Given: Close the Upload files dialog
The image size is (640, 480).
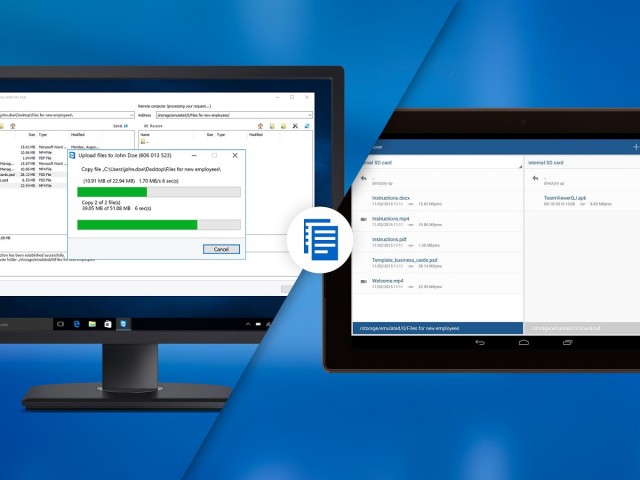Looking at the screenshot, I should click(235, 156).
